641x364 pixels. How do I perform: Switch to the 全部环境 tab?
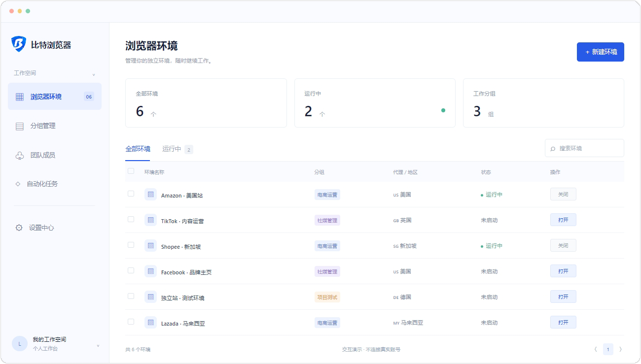click(x=138, y=149)
